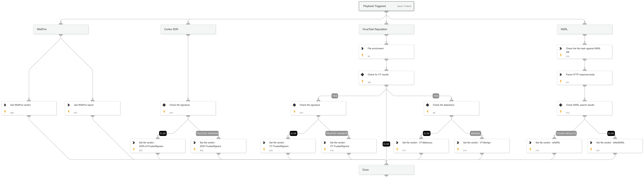Click the diamond icon on Check NSRL search results
This screenshot has height=178, width=644.
point(560,105)
